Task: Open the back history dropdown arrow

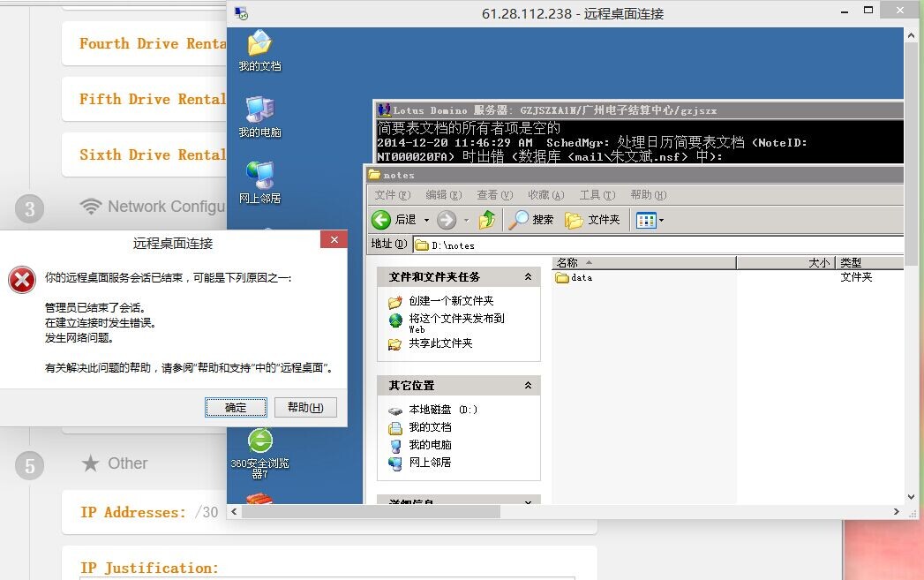Action: (x=426, y=221)
